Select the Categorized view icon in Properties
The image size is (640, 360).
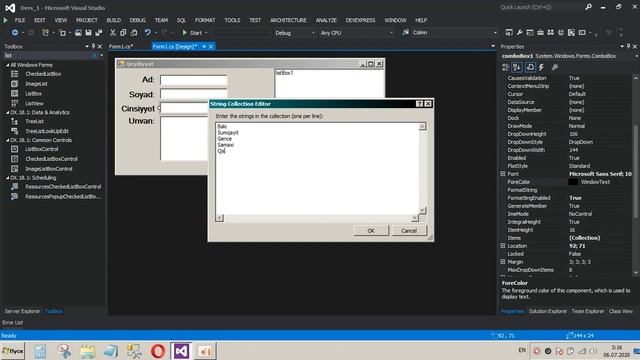(506, 67)
